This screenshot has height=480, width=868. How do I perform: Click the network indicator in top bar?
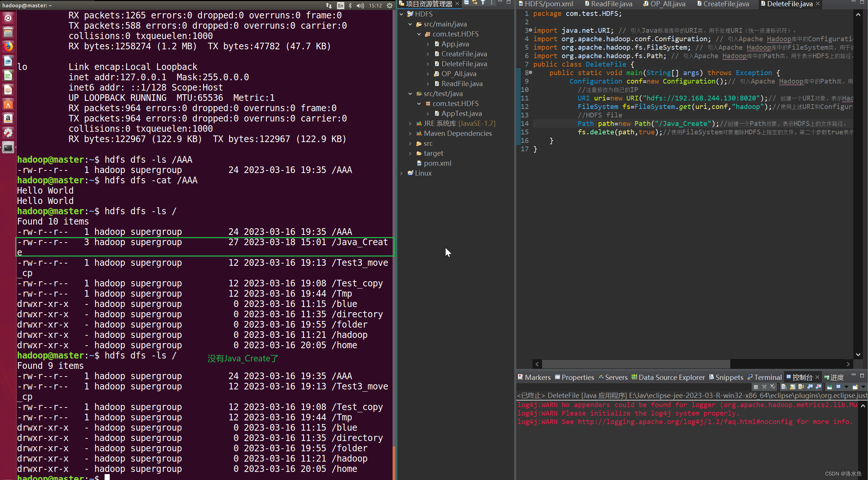click(329, 5)
